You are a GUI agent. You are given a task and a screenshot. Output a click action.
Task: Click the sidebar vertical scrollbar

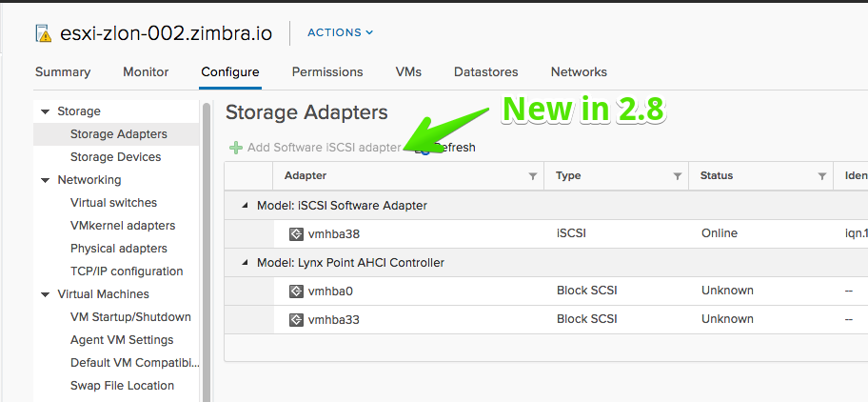click(x=207, y=251)
